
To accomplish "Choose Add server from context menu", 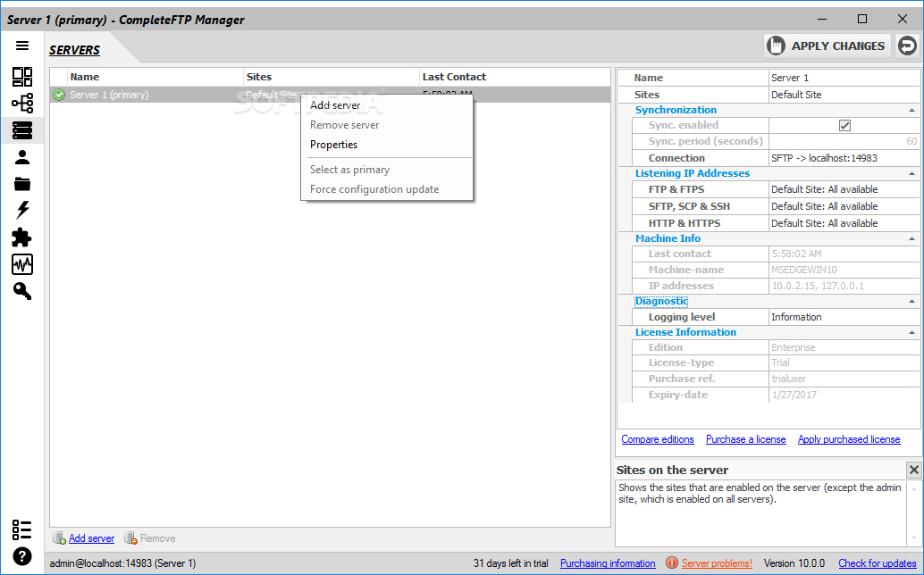I will 387,105.
